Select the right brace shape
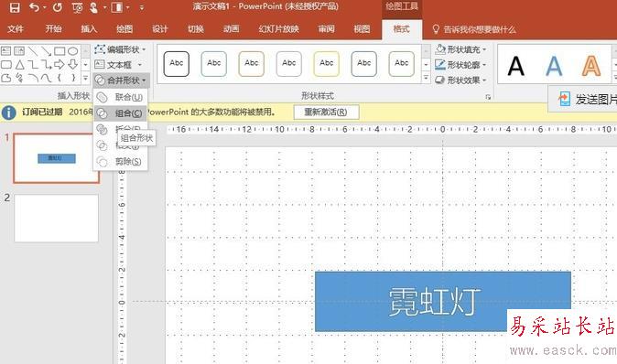The image size is (617, 364). coord(73,78)
